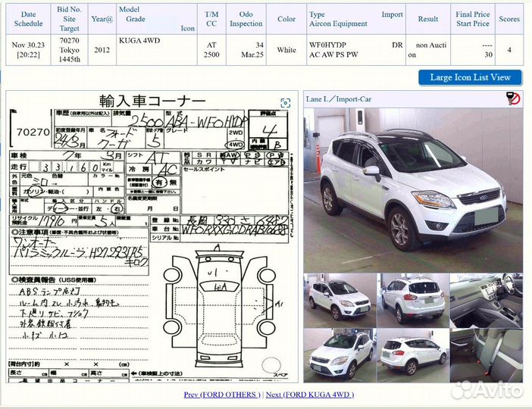The width and height of the screenshot is (532, 409).
Task: Open the Next (FORD KUGA 4WD) link
Action: 310,395
